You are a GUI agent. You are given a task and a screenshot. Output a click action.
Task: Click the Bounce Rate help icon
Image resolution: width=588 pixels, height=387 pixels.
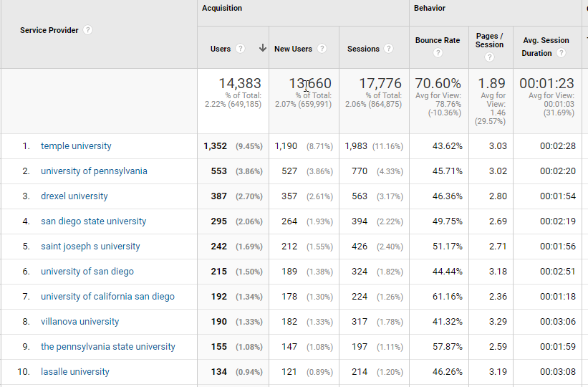438,54
